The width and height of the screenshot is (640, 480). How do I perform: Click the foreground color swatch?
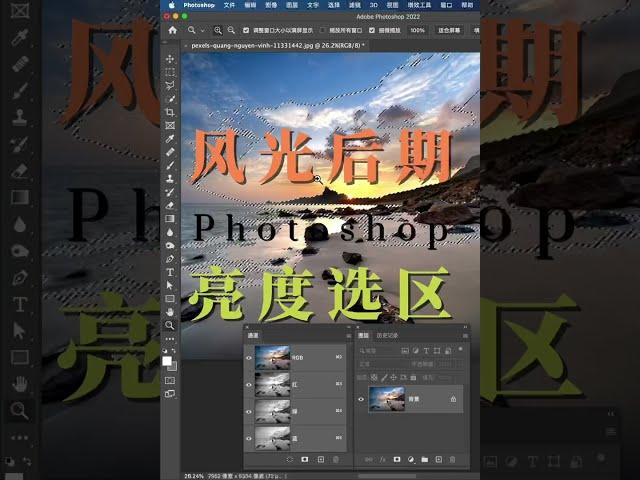pyautogui.click(x=167, y=361)
